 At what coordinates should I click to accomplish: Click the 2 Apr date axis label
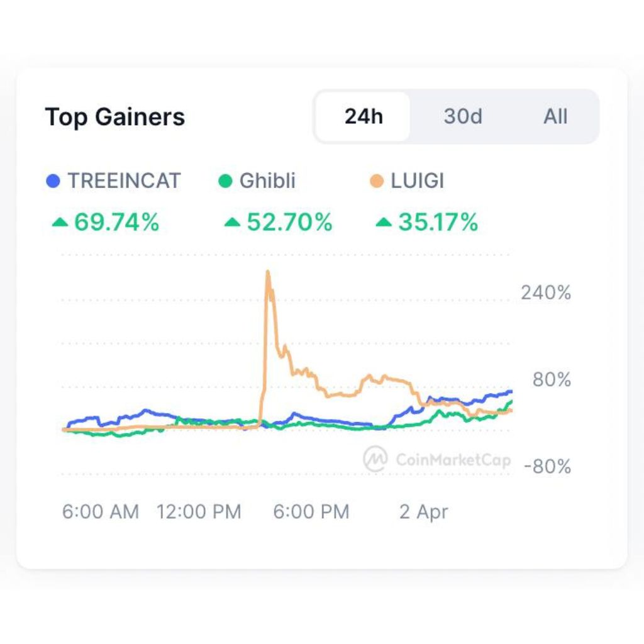pos(424,511)
